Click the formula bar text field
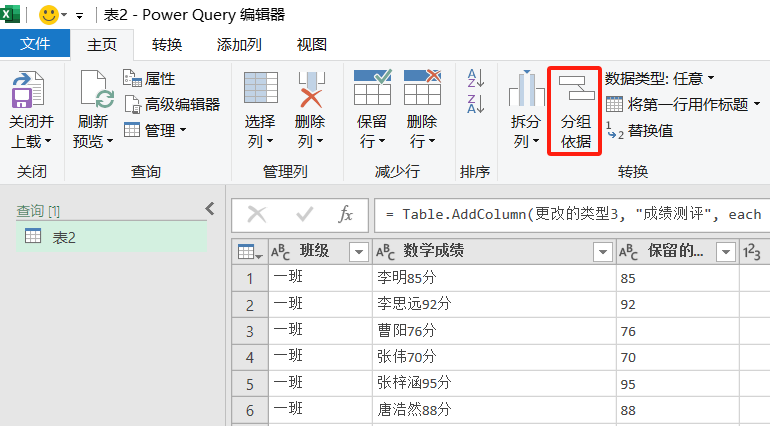The image size is (770, 426). tap(572, 215)
